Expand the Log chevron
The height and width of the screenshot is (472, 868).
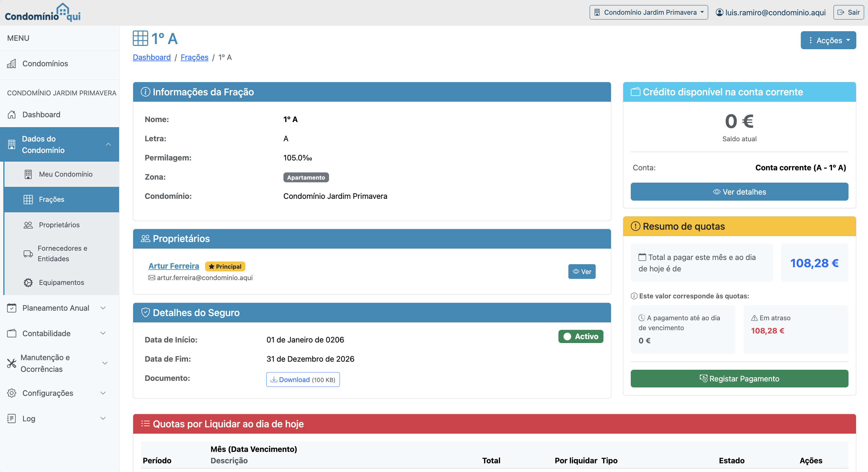103,418
